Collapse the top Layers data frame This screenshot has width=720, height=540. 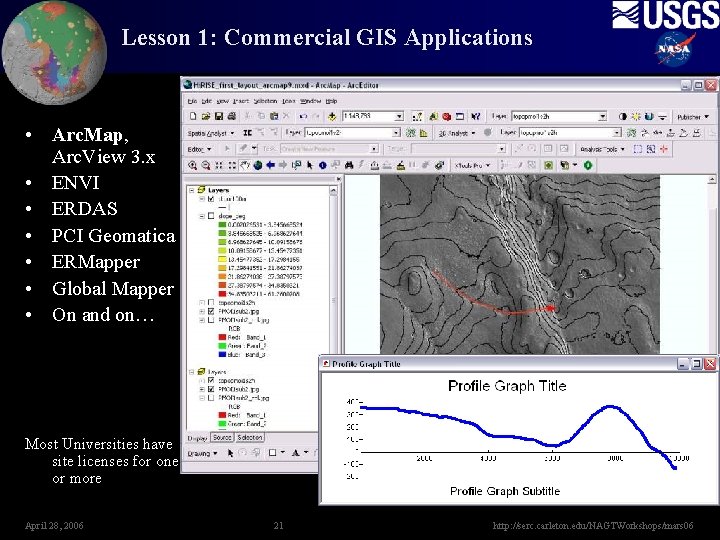pos(191,190)
